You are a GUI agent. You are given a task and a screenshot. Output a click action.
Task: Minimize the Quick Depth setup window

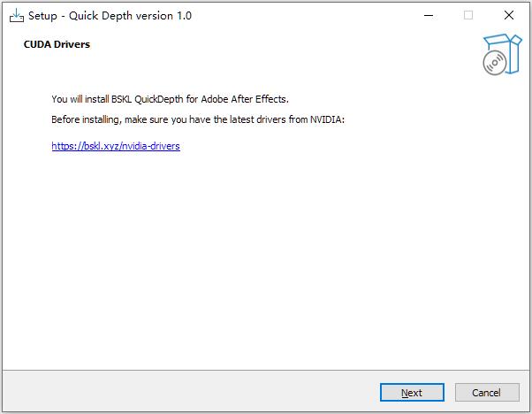[429, 15]
